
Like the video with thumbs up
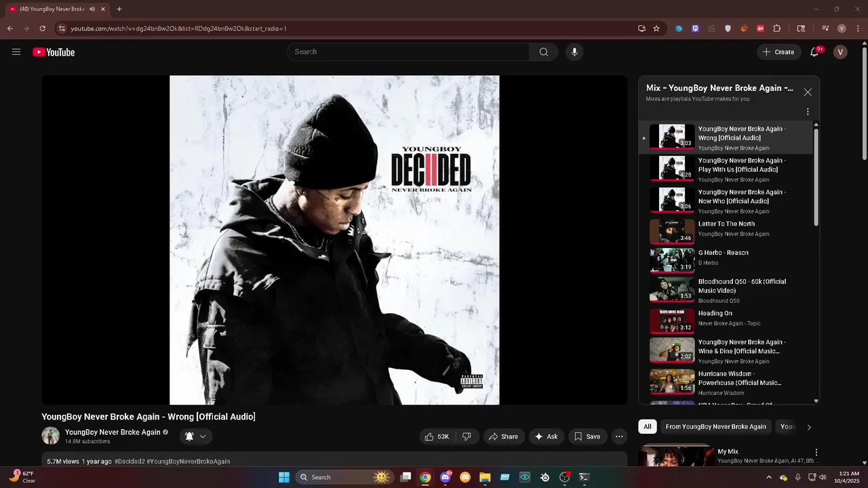[x=437, y=436]
